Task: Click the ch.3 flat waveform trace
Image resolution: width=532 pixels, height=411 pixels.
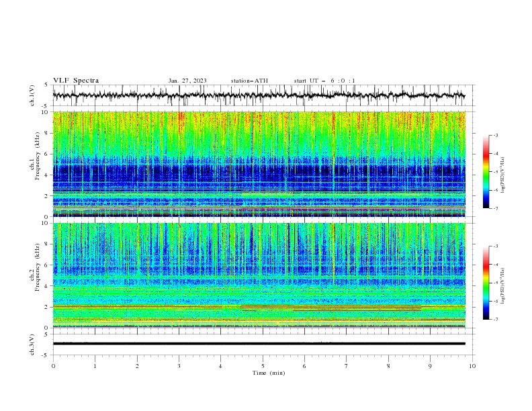Action: click(x=259, y=344)
